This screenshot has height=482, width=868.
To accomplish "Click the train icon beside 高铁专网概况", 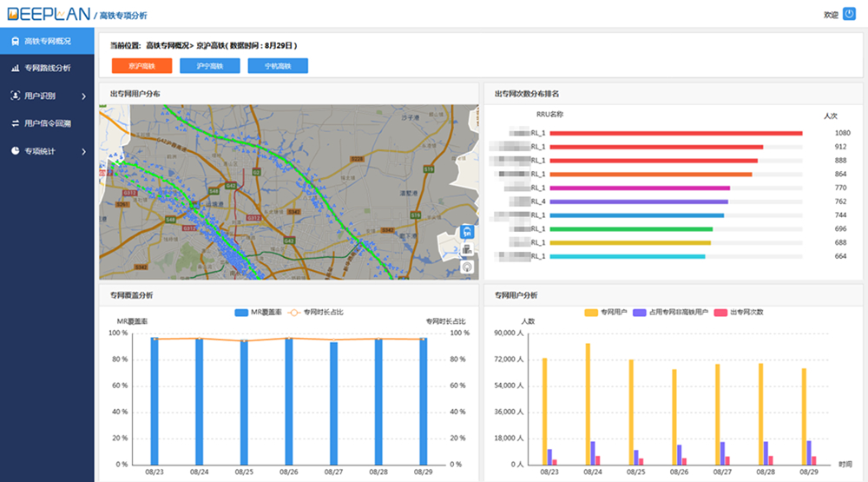I will point(16,41).
